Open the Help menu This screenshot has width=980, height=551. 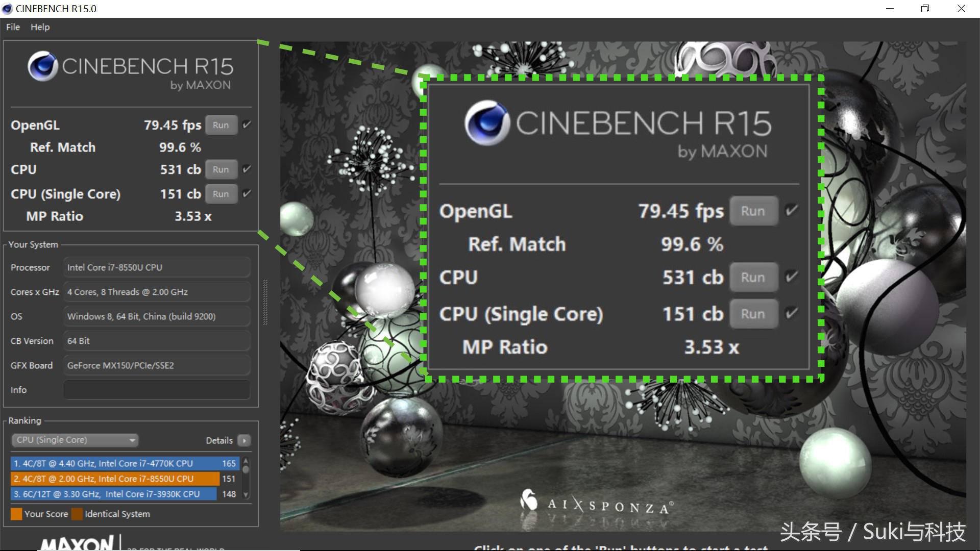[40, 27]
